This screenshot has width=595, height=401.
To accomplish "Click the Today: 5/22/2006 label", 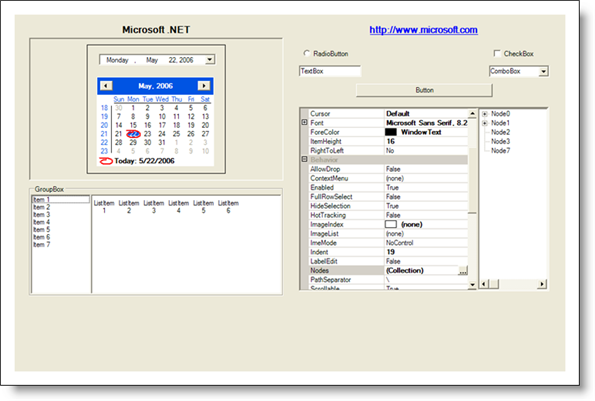I will [x=144, y=161].
